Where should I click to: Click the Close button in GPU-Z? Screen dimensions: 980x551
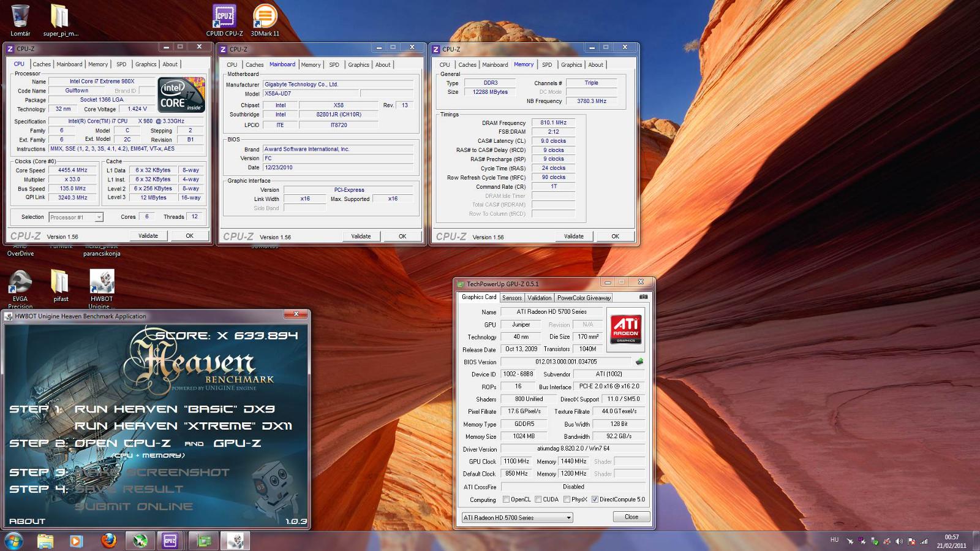(631, 517)
